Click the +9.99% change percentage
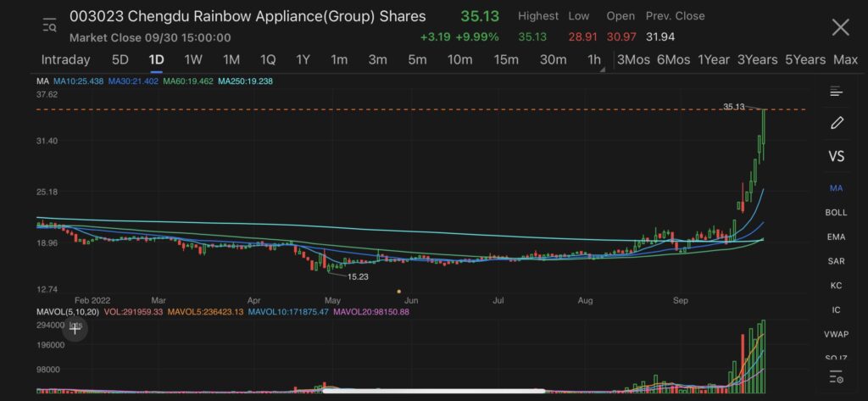 point(476,37)
